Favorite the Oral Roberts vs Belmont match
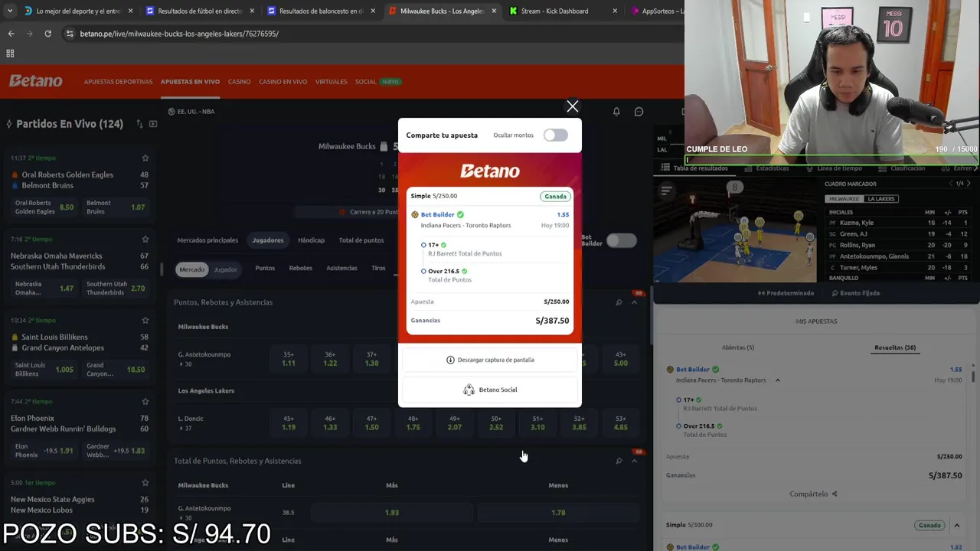980x551 pixels. [x=145, y=158]
